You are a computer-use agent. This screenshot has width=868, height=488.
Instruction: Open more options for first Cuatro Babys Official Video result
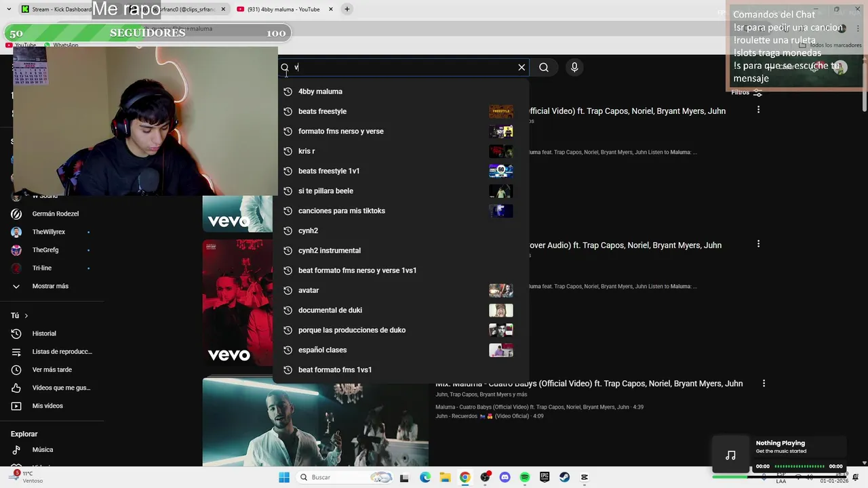pyautogui.click(x=758, y=110)
